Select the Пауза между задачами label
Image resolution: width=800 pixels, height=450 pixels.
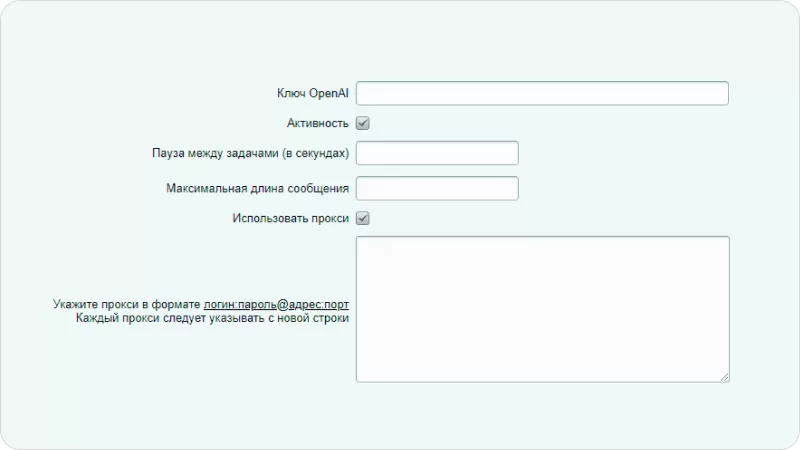[x=250, y=153]
